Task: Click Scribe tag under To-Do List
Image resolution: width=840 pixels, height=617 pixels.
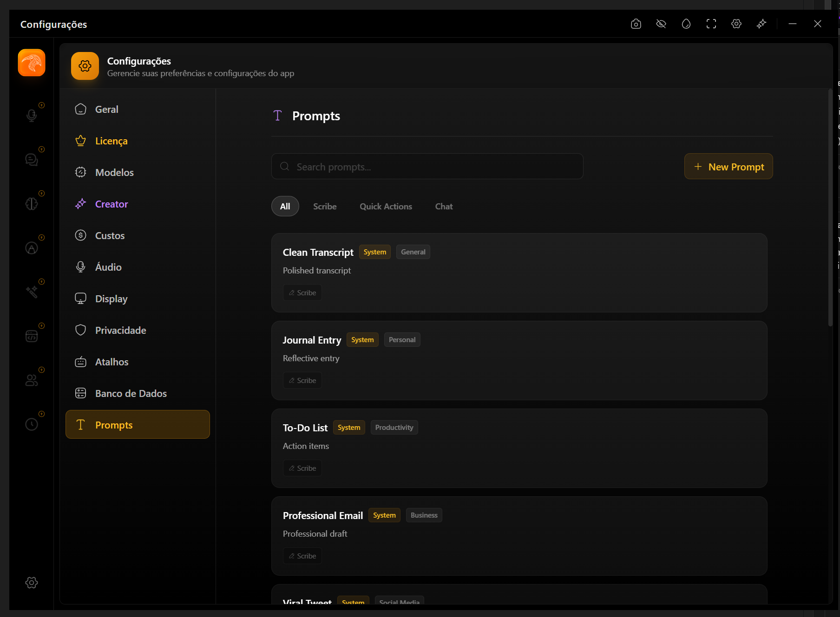Action: (302, 468)
